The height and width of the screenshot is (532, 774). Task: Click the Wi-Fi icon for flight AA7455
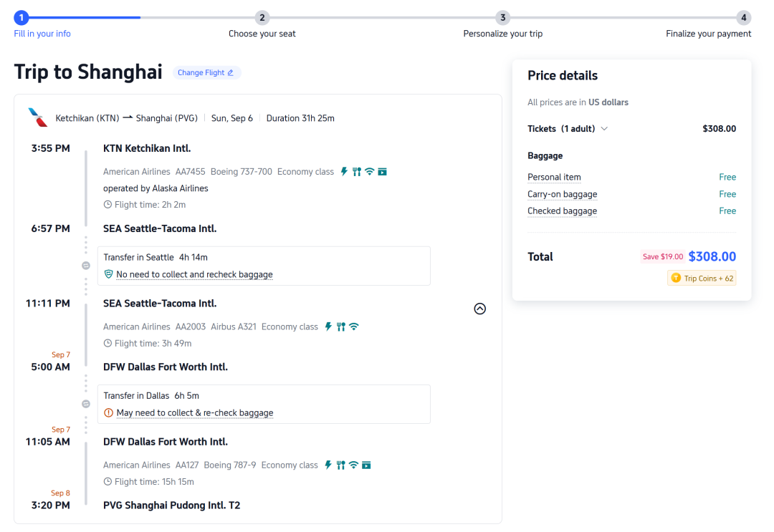click(369, 172)
